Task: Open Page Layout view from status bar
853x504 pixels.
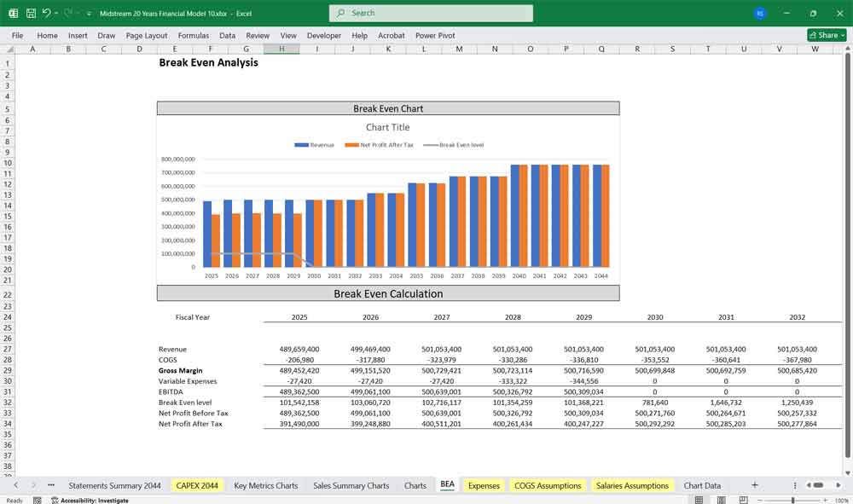Action: pos(722,499)
